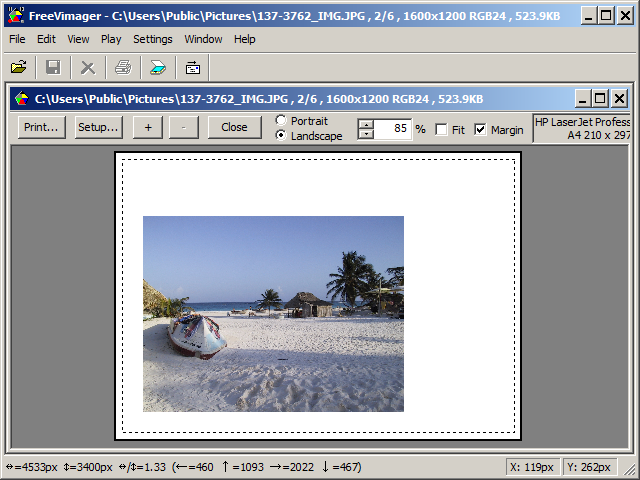
Task: Open the Edit menu
Action: [x=46, y=39]
